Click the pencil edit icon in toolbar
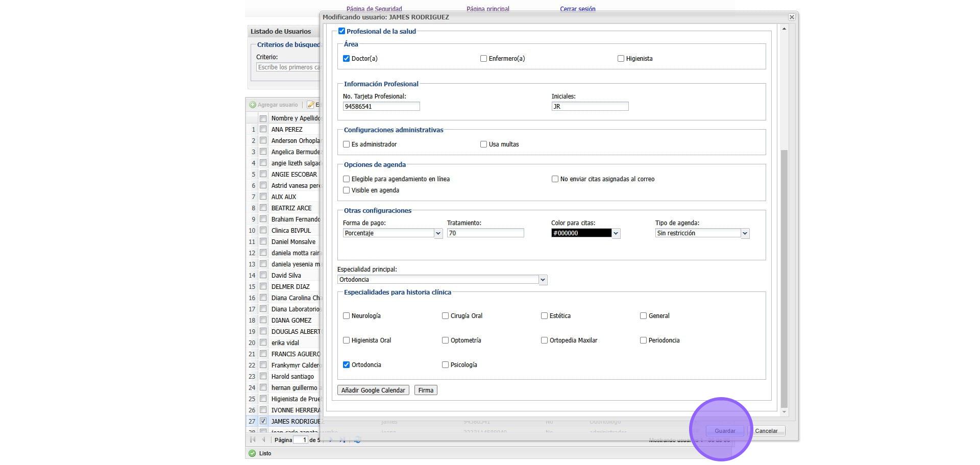980x465 pixels. [x=310, y=105]
